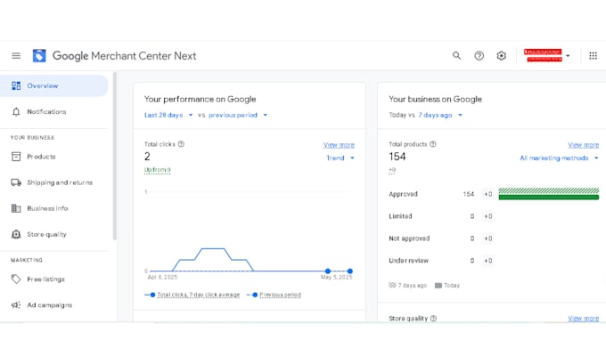Open the Google apps grid icon

(x=593, y=56)
